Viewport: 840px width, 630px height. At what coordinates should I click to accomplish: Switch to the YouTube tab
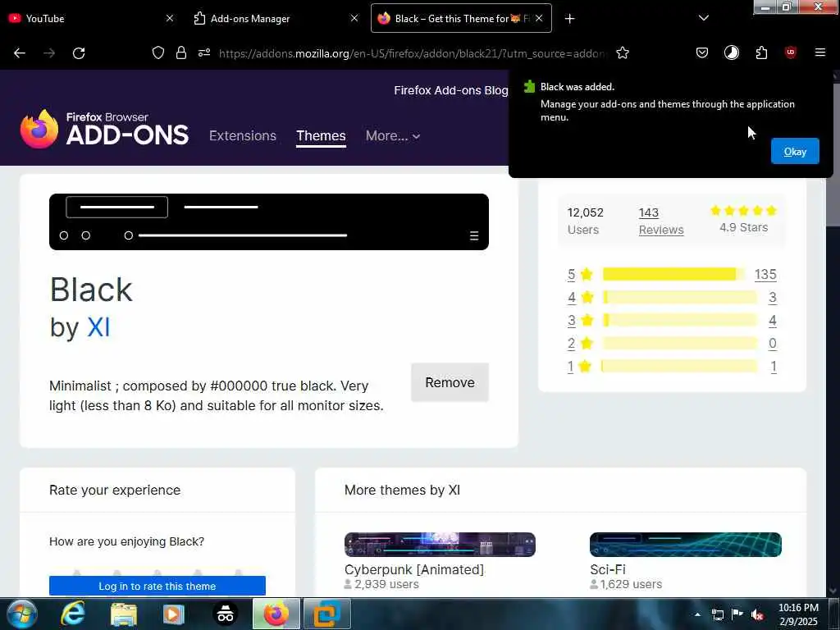pos(91,18)
